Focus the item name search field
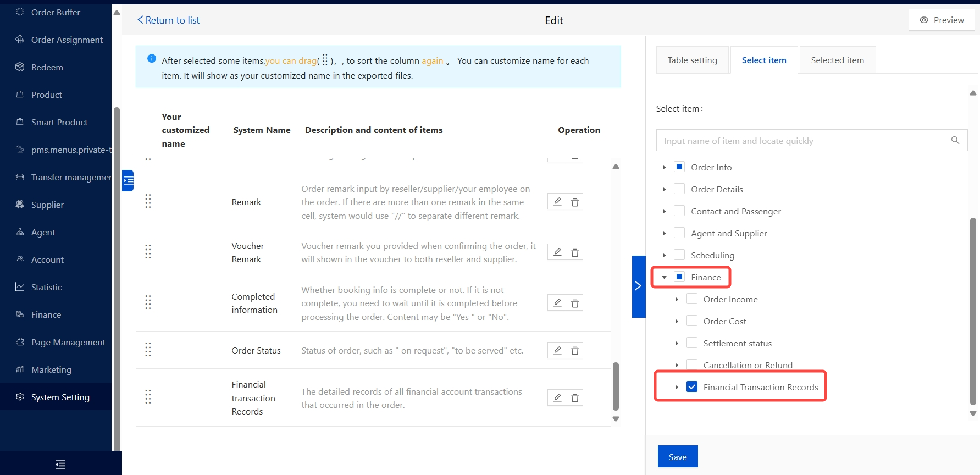Image resolution: width=980 pixels, height=475 pixels. [802, 141]
